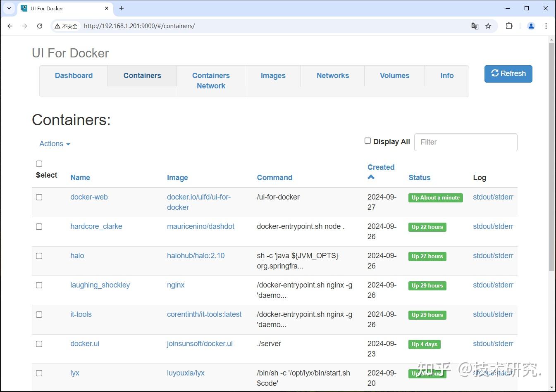Select the checkbox for halo container
556x392 pixels.
click(x=39, y=256)
